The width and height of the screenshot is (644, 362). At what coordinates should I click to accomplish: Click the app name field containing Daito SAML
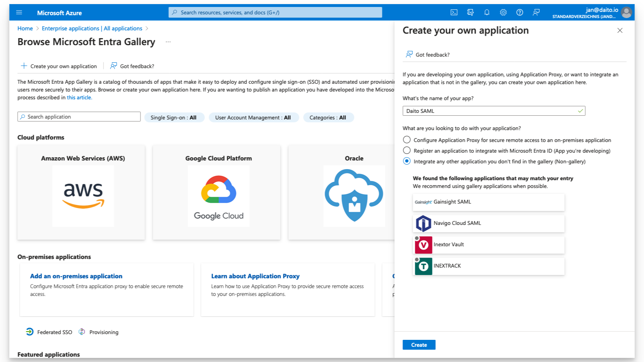[x=494, y=111]
